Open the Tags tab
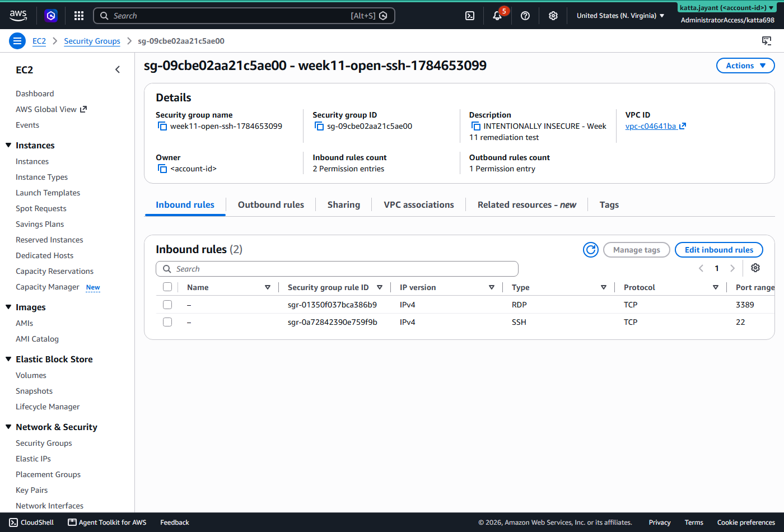Image resolution: width=784 pixels, height=532 pixels. (x=609, y=205)
